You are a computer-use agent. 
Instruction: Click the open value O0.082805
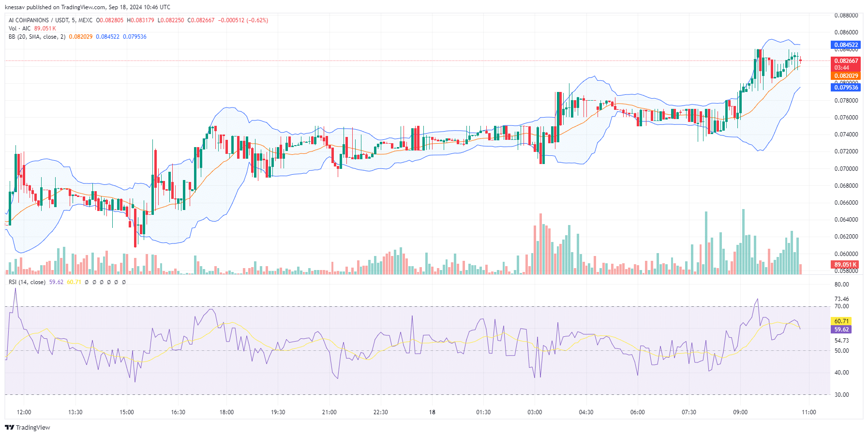[110, 20]
